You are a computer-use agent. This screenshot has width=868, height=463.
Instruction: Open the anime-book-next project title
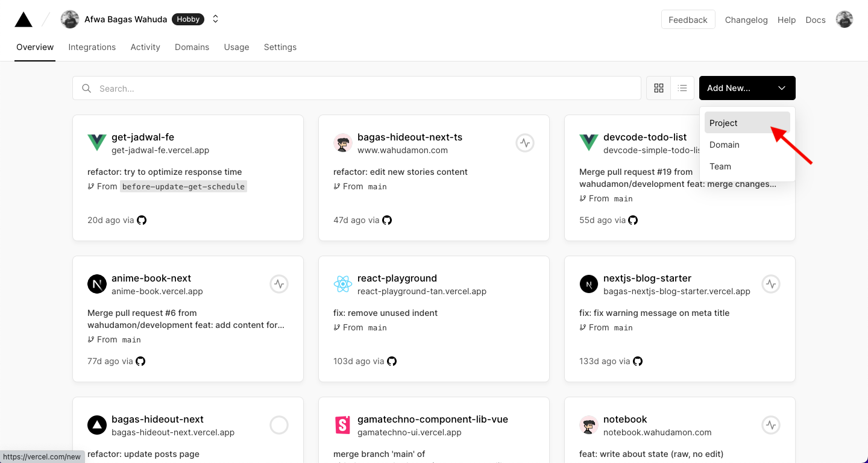[x=151, y=278]
